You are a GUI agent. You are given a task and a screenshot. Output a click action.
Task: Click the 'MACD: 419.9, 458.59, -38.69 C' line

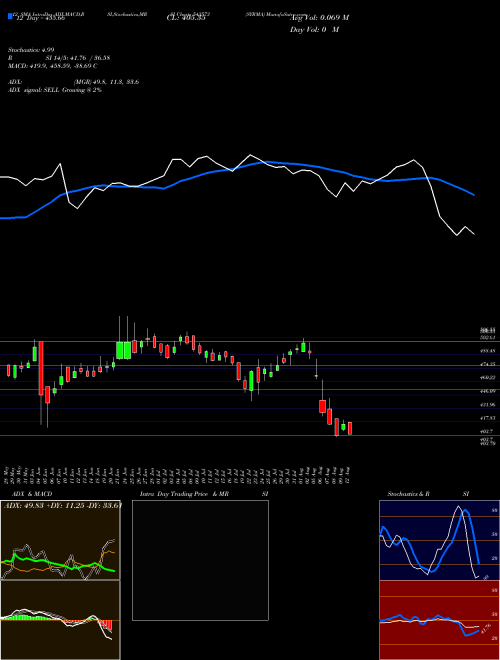[x=53, y=66]
